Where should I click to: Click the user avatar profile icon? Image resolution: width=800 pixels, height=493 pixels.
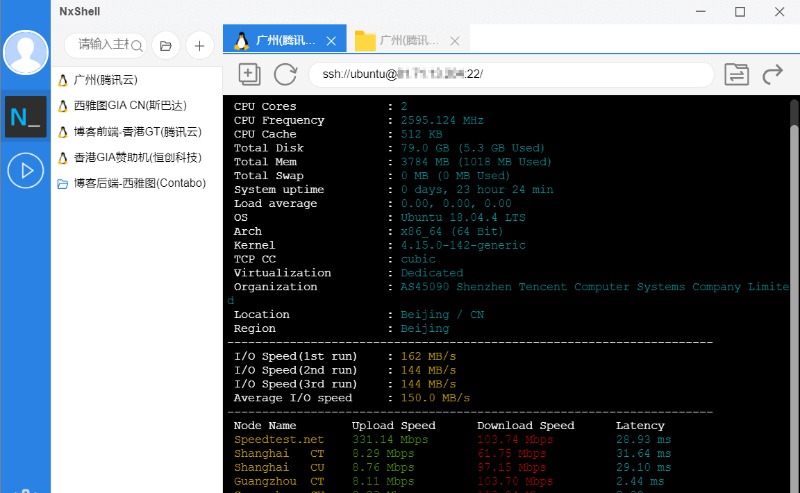[x=26, y=52]
